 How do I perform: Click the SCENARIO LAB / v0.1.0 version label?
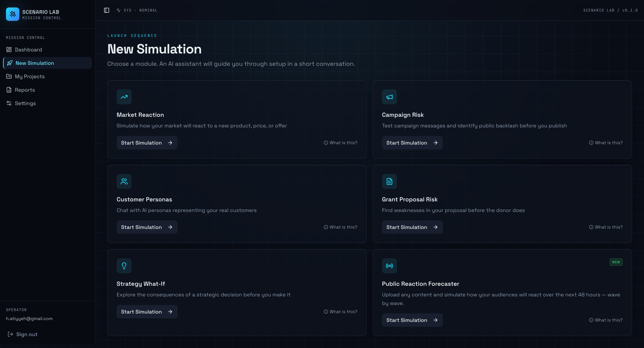[610, 10]
